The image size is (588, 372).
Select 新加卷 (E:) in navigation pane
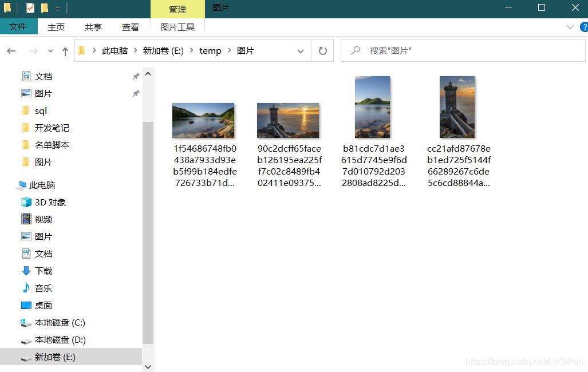coord(71,357)
